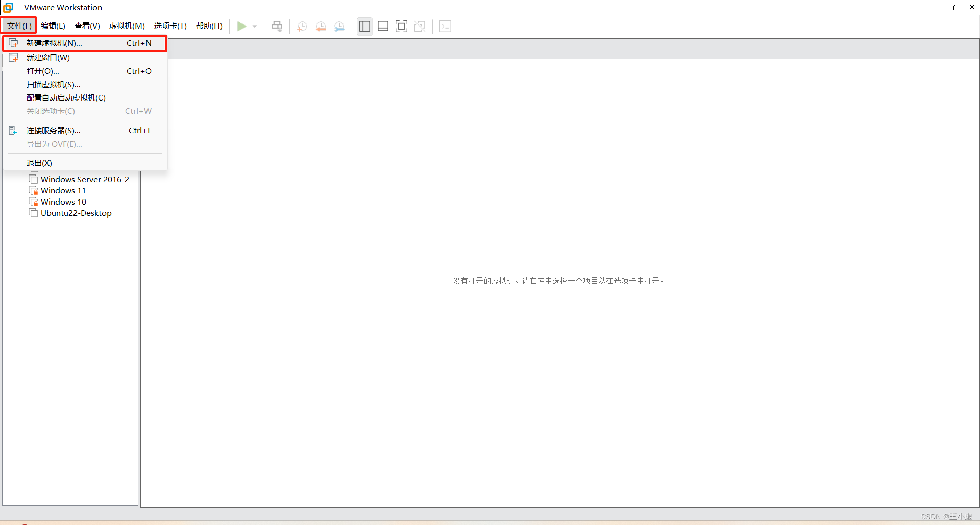Click the console view toolbar icon
Image resolution: width=980 pixels, height=525 pixels.
(446, 26)
